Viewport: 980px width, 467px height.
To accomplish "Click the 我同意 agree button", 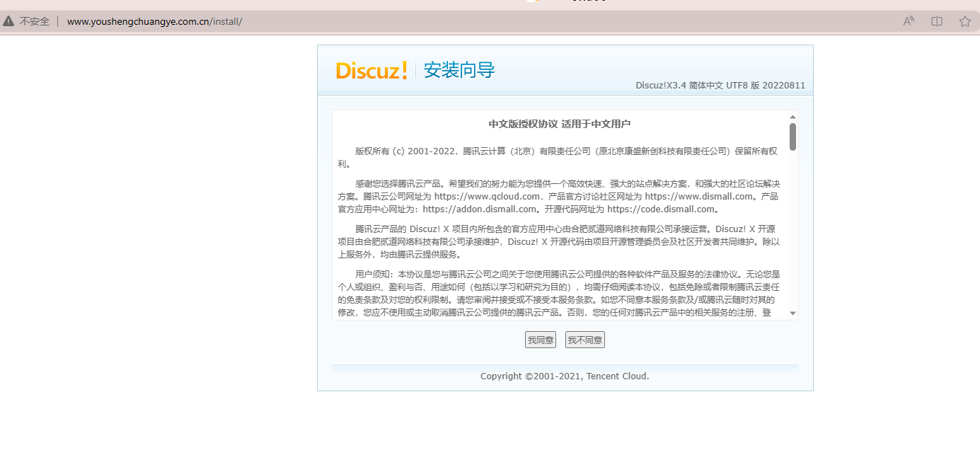I will (x=541, y=340).
